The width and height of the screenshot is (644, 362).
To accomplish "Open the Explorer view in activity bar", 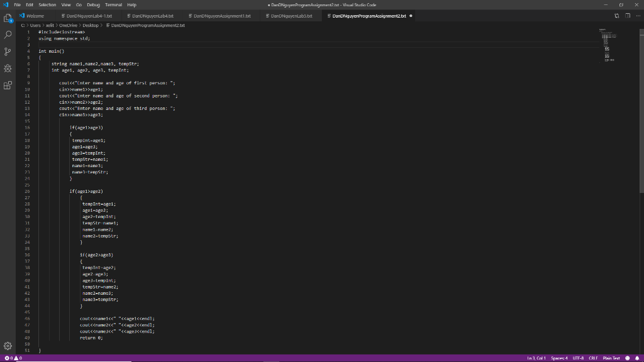I will coord(8,18).
